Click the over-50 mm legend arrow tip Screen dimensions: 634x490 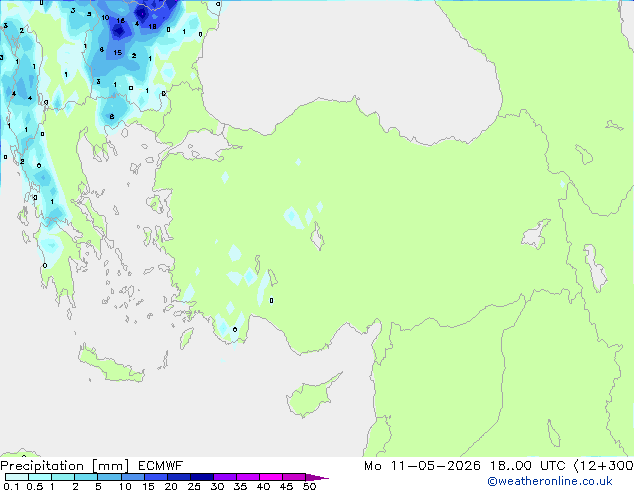tap(317, 478)
